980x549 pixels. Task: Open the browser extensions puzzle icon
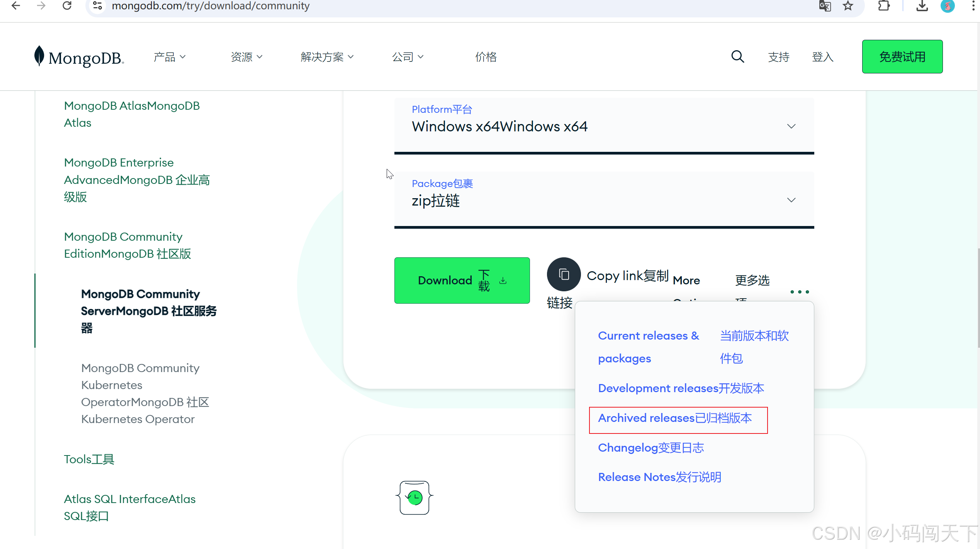pyautogui.click(x=884, y=6)
